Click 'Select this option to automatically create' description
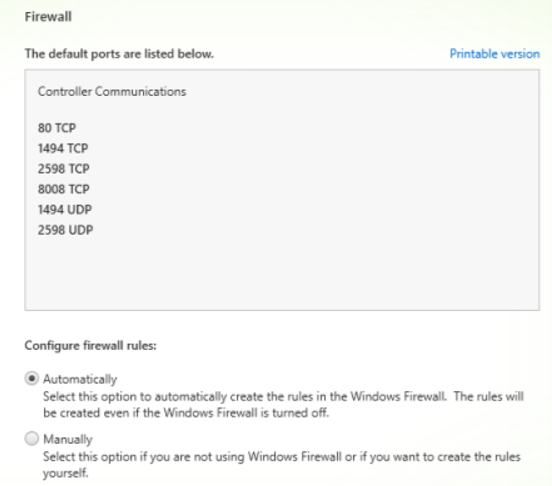Viewport: 552px width, 486px height. (283, 397)
